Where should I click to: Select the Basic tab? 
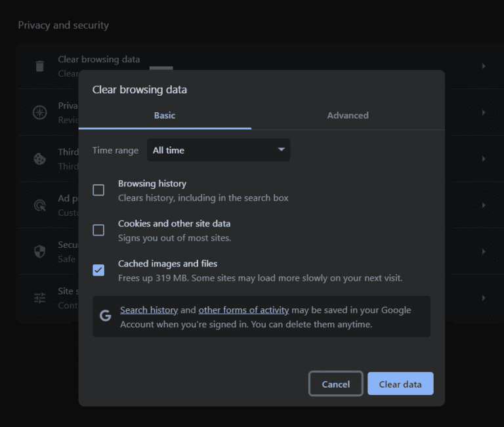tap(165, 115)
